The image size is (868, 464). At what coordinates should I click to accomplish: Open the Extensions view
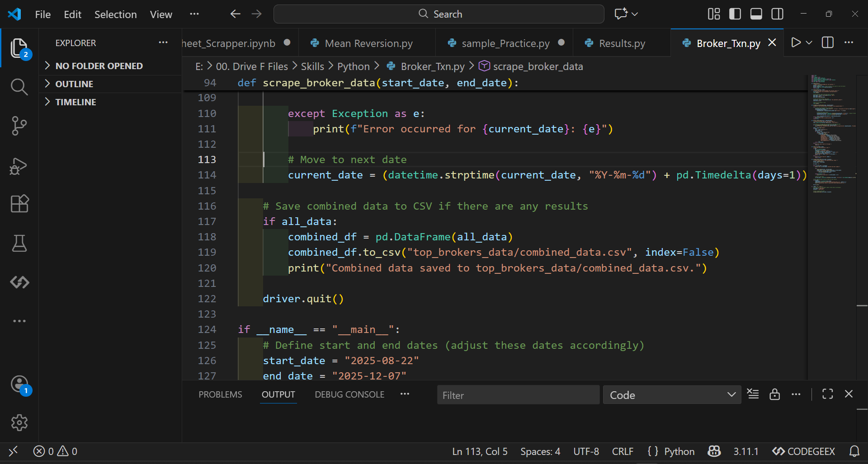coord(19,204)
